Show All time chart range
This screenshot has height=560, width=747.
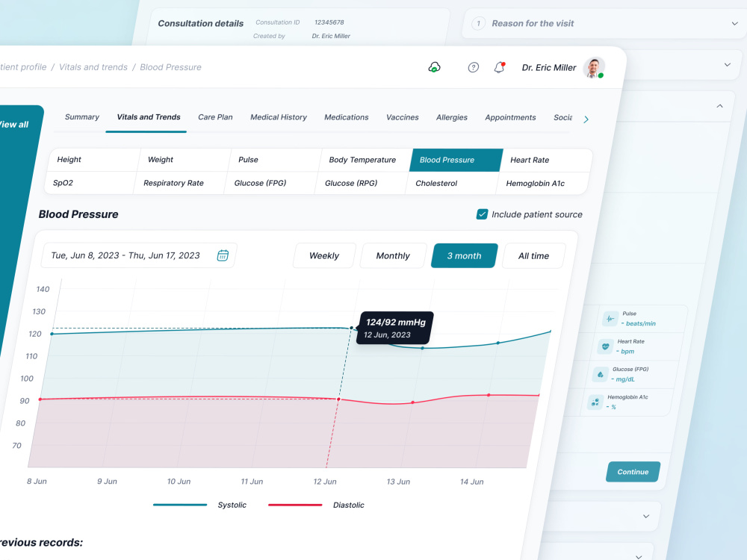[x=533, y=255]
